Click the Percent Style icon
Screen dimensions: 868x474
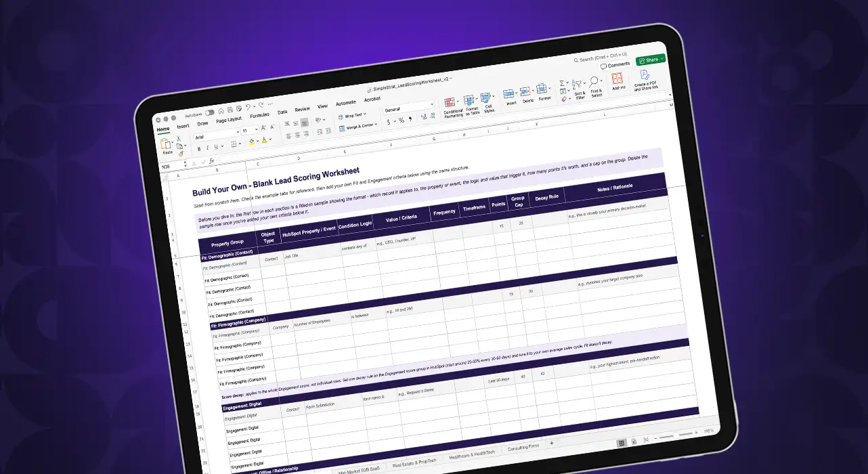pyautogui.click(x=402, y=120)
